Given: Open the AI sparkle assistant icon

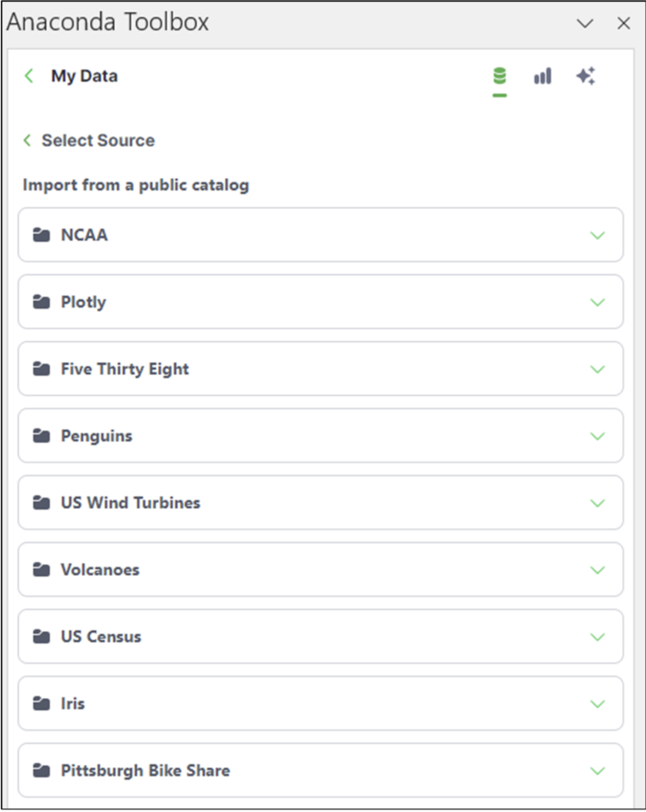Looking at the screenshot, I should pos(586,76).
